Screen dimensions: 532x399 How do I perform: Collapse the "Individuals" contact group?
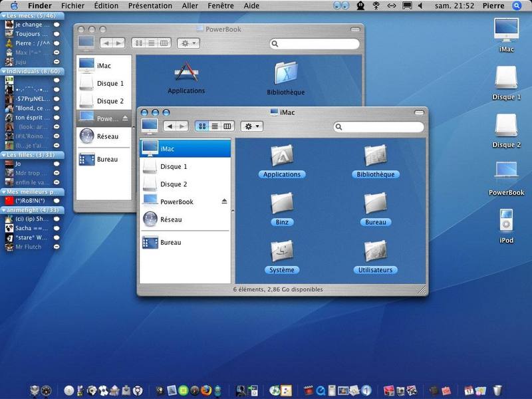4,71
